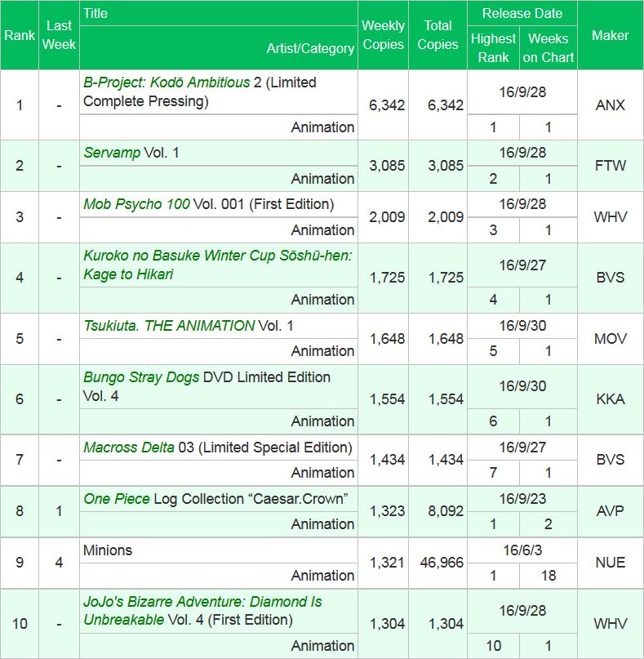Click the Last Week column header

pos(60,36)
